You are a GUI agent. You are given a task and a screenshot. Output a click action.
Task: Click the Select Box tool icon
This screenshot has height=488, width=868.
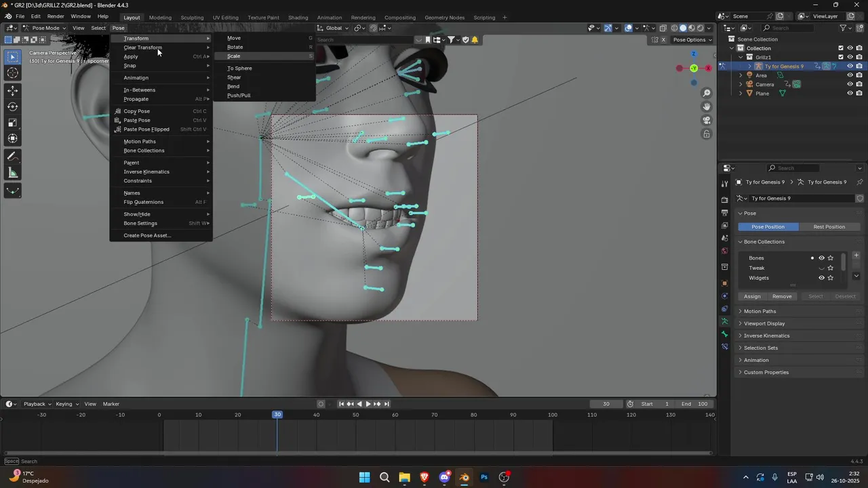(13, 57)
